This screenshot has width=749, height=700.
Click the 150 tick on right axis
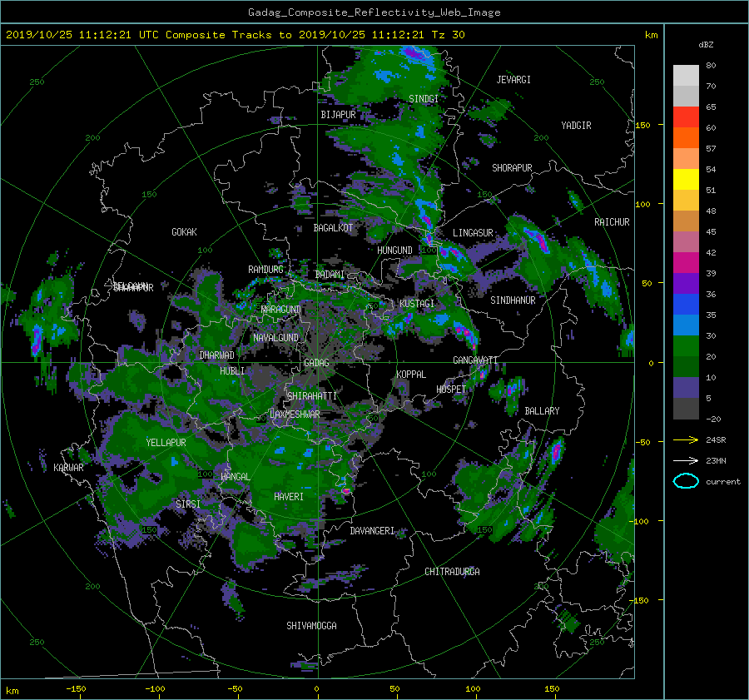pyautogui.click(x=642, y=125)
